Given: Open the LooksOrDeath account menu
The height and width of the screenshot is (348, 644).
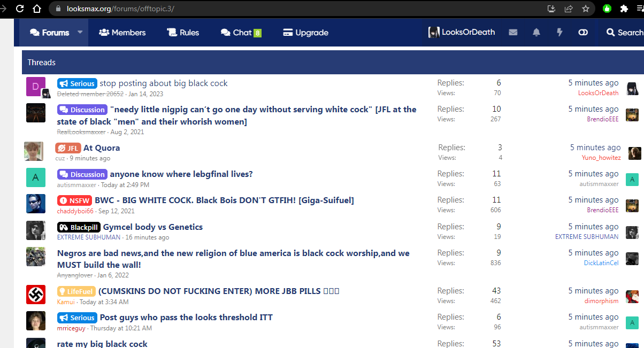Looking at the screenshot, I should pos(462,33).
